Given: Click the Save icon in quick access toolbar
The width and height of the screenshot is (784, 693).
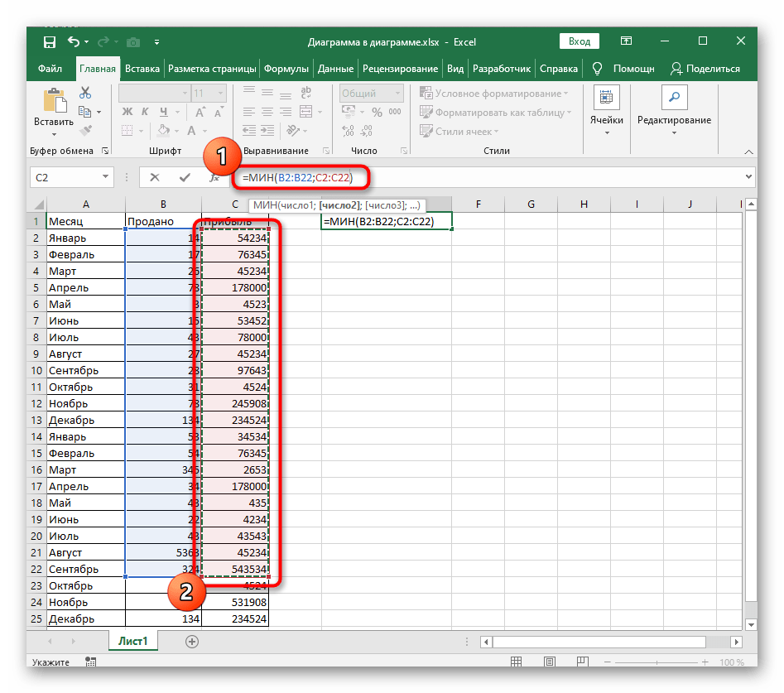Looking at the screenshot, I should (x=50, y=42).
